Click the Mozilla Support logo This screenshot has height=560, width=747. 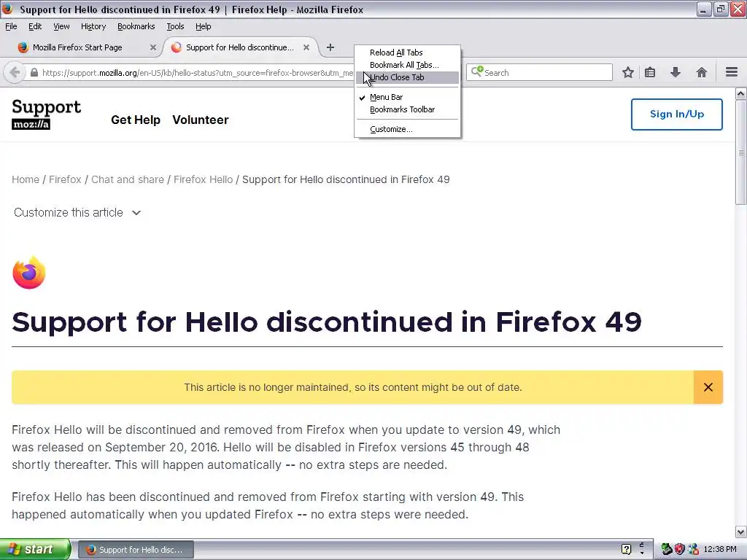click(46, 114)
